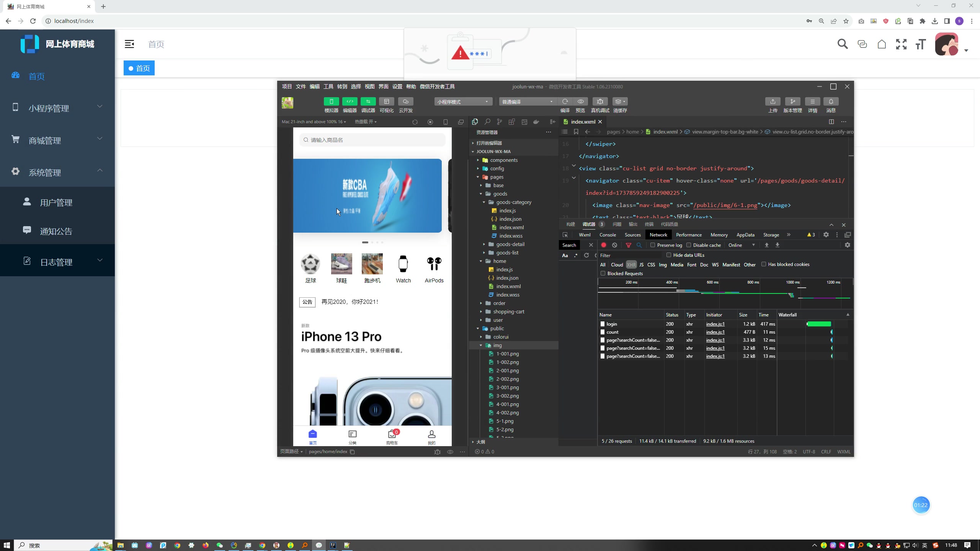Click the clear cache (清缓存) icon
The image size is (980, 551).
click(x=620, y=101)
